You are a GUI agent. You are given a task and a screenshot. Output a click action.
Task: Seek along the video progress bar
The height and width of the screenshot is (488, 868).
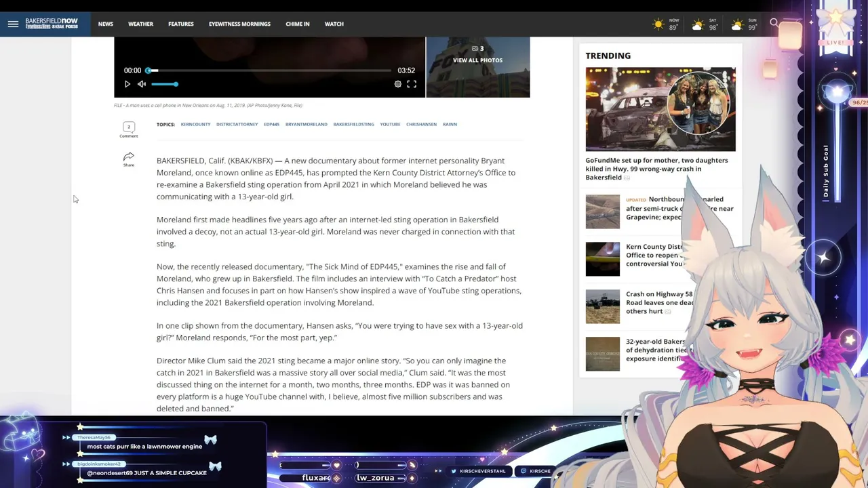click(269, 70)
